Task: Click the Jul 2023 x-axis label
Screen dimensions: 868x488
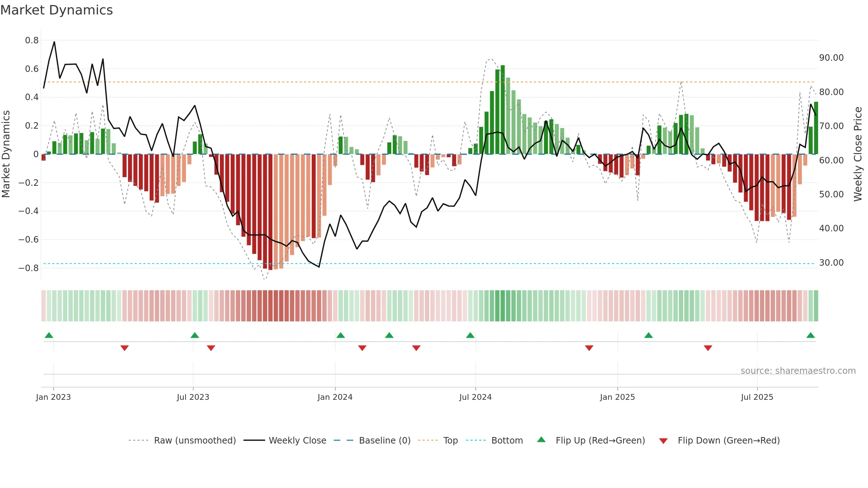Action: coord(193,397)
